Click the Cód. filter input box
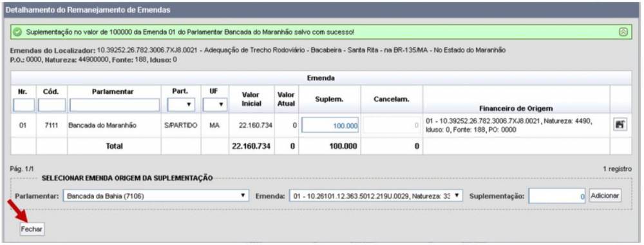Image resolution: width=644 pixels, height=245 pixels. [x=52, y=105]
